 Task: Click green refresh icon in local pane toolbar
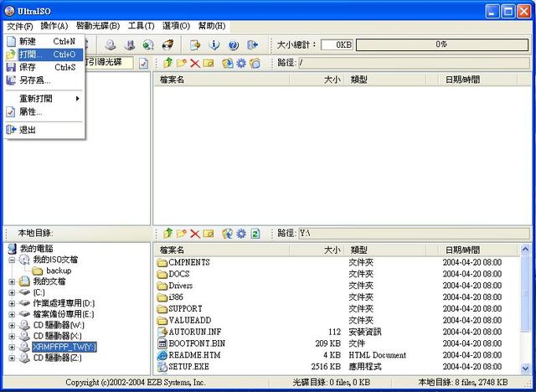(x=255, y=234)
